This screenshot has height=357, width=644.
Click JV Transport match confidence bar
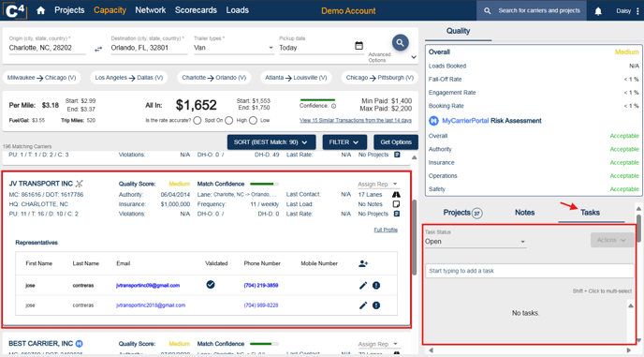(x=264, y=184)
